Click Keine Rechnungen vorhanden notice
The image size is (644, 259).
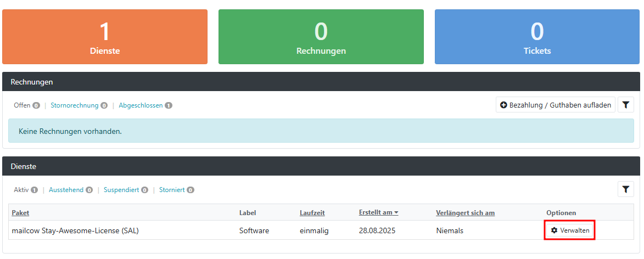(321, 131)
